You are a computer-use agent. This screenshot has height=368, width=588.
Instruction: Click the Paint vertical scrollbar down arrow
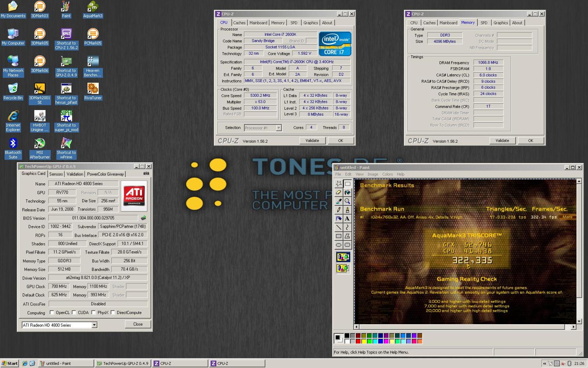point(579,321)
